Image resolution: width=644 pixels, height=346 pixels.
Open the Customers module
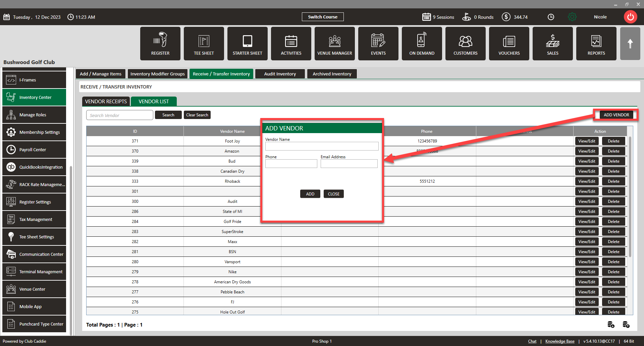[x=466, y=44]
